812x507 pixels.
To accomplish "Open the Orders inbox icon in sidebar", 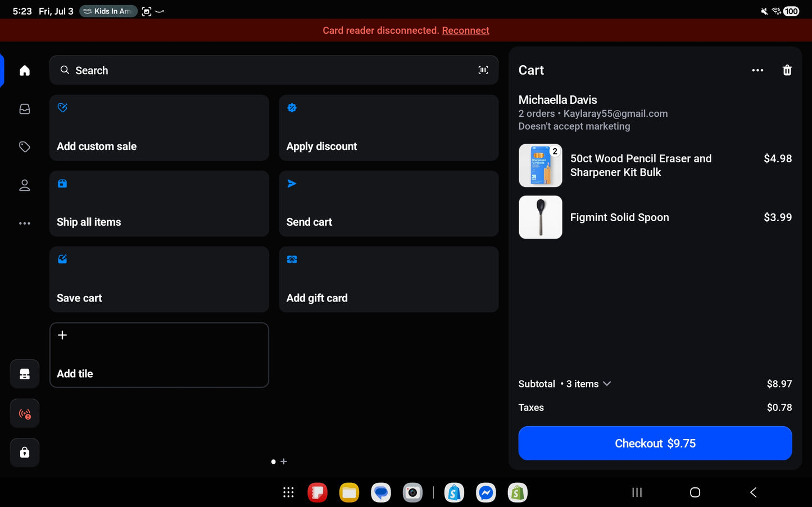I will [24, 109].
